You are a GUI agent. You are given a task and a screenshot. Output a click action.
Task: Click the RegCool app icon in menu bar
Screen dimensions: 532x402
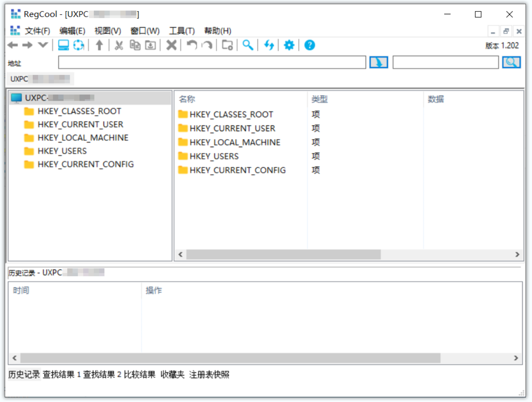click(x=15, y=30)
